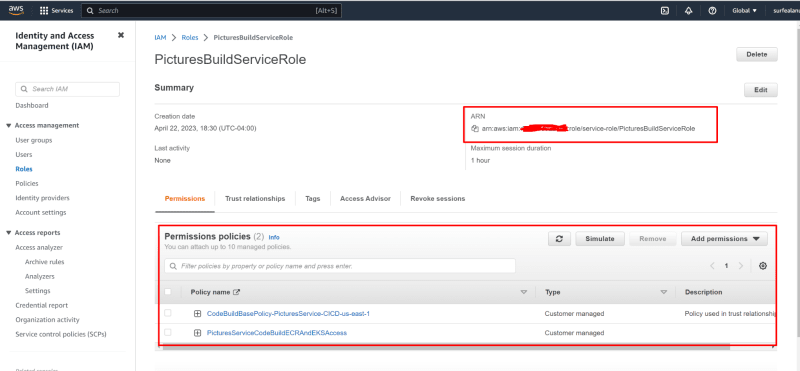Open the Permissions policies Info link
Screen dimensions: 800x371
(274, 237)
